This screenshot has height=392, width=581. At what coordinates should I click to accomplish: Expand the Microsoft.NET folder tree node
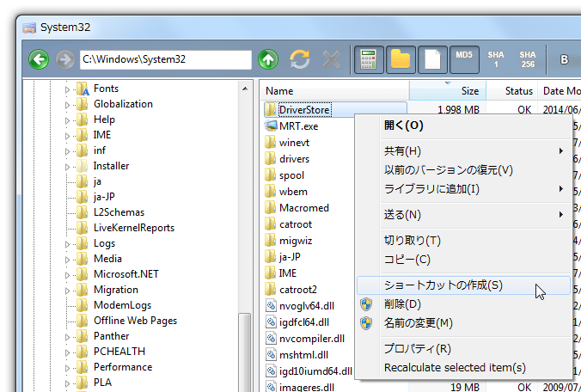click(67, 275)
